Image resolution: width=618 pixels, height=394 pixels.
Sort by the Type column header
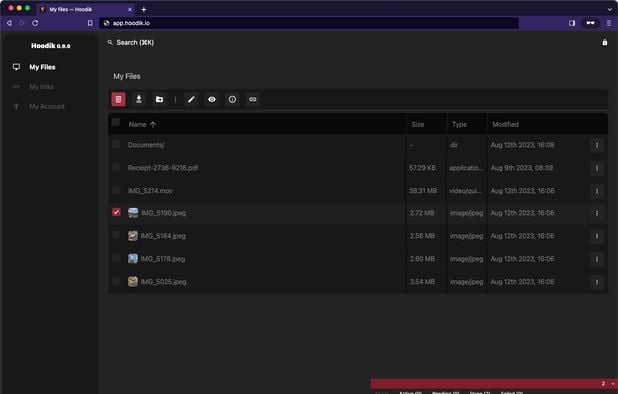tap(459, 125)
